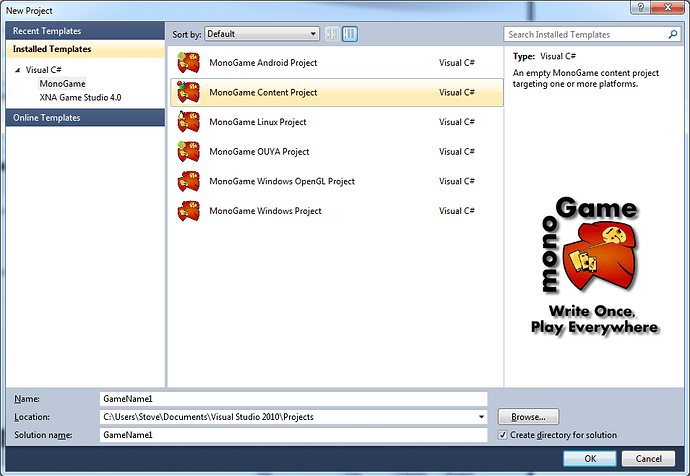Select "MonoGame OUYA Project" row text
Viewport: 690px width, 476px height.
(259, 151)
